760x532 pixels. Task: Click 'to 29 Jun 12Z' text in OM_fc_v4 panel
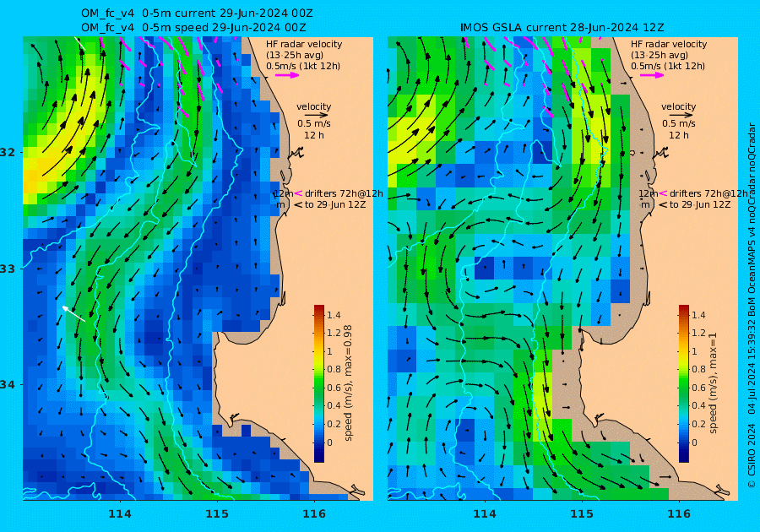tap(335, 204)
